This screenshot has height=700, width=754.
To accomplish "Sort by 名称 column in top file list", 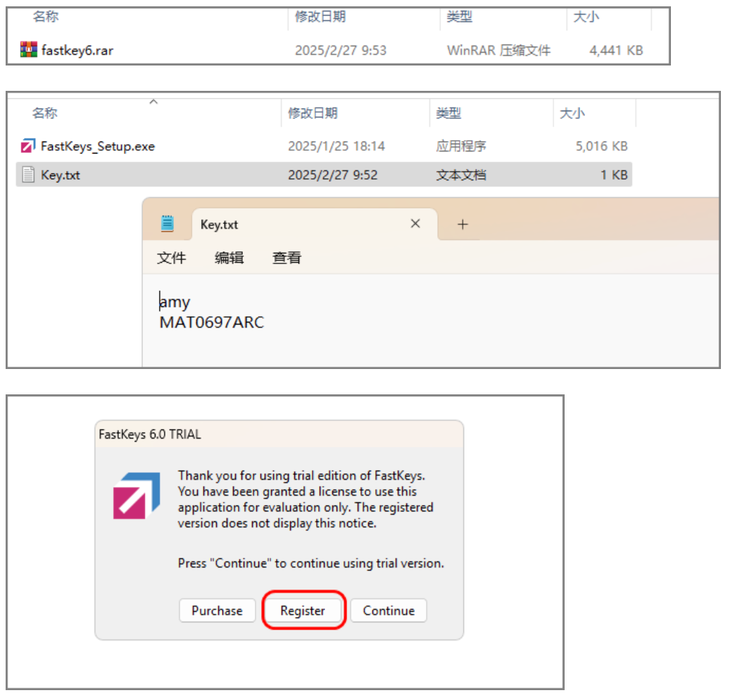I will (x=46, y=17).
